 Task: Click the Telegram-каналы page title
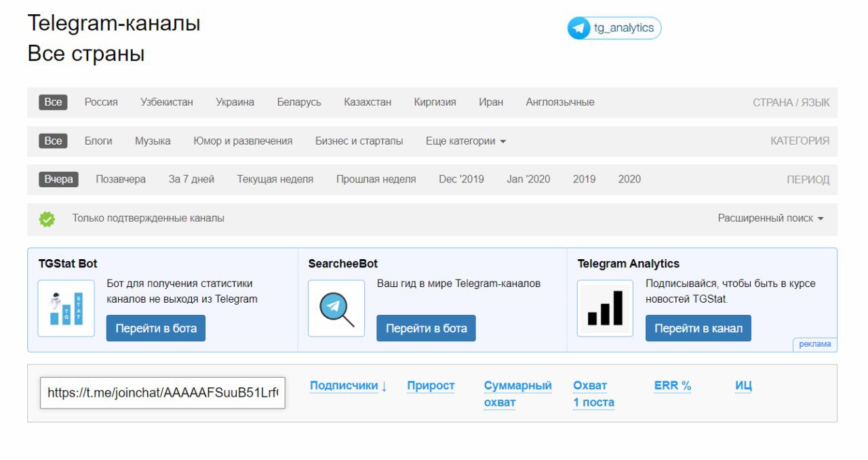pos(114,23)
